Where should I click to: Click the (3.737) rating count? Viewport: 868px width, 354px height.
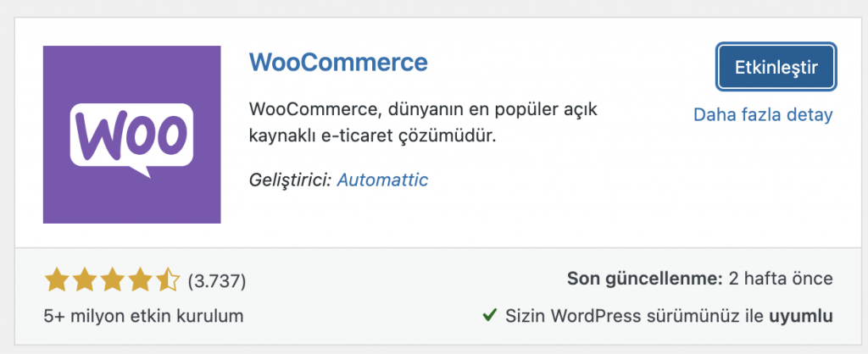[216, 279]
